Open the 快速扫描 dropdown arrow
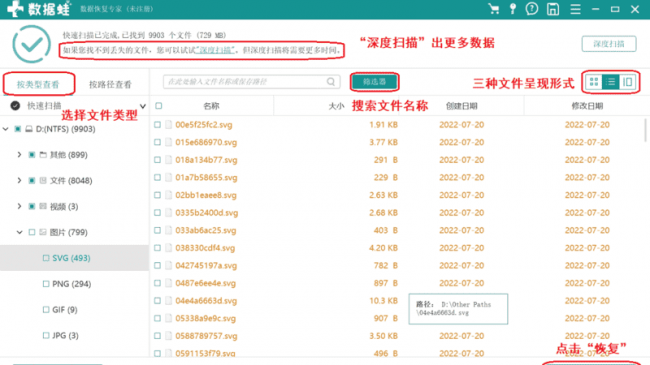The height and width of the screenshot is (365, 650). coord(143,106)
